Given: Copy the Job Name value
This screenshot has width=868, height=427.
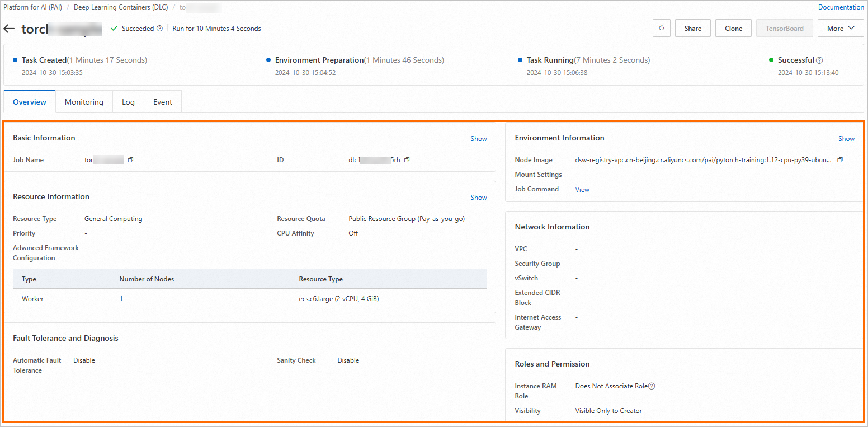Looking at the screenshot, I should [x=130, y=160].
